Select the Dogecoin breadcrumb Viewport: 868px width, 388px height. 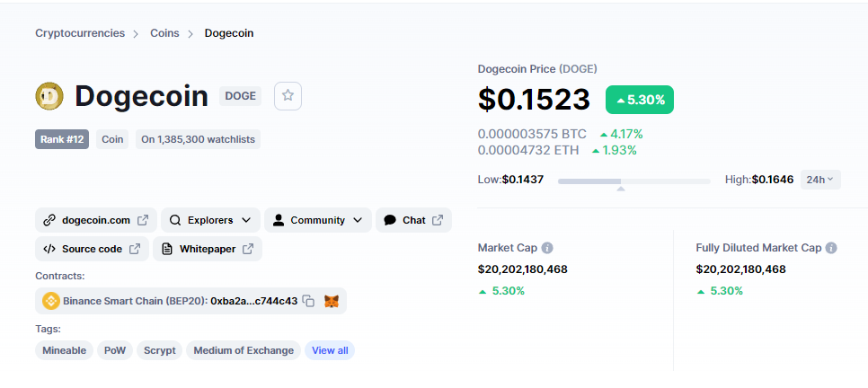pyautogui.click(x=229, y=33)
